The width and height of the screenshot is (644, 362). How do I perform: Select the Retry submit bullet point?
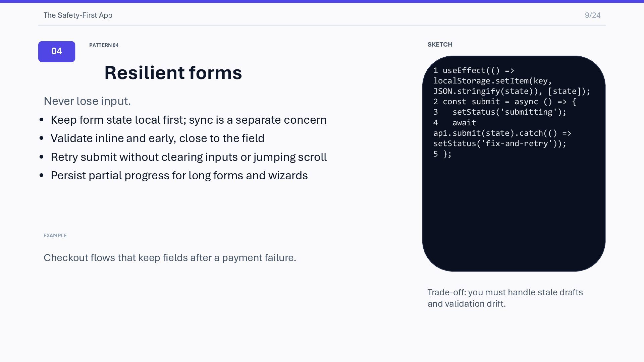coord(188,157)
